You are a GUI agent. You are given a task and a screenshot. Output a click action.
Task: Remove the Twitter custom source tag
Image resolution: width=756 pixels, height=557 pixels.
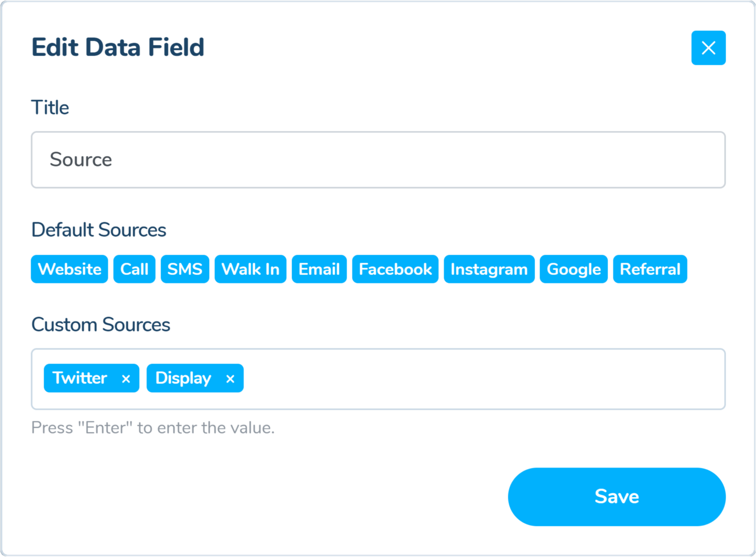click(x=126, y=379)
